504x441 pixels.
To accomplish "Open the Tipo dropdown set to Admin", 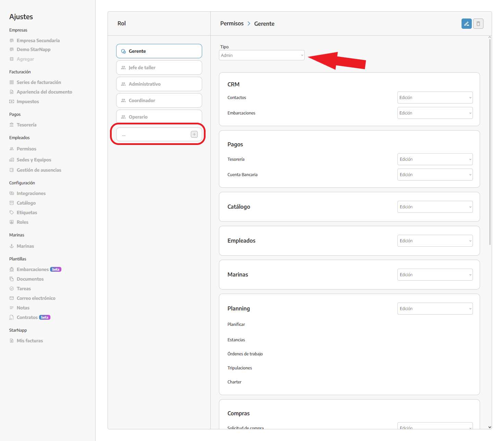I will [261, 55].
